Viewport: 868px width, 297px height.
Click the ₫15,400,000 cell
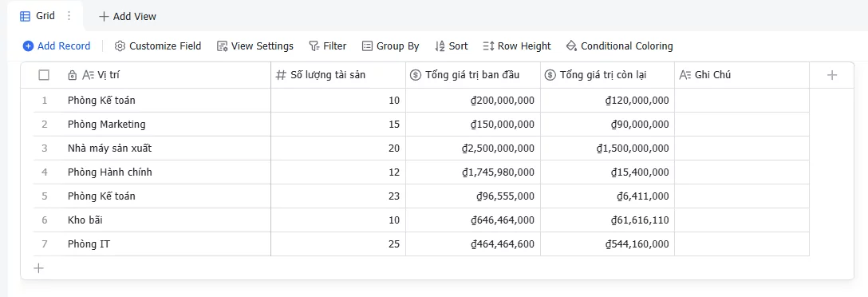(607, 172)
